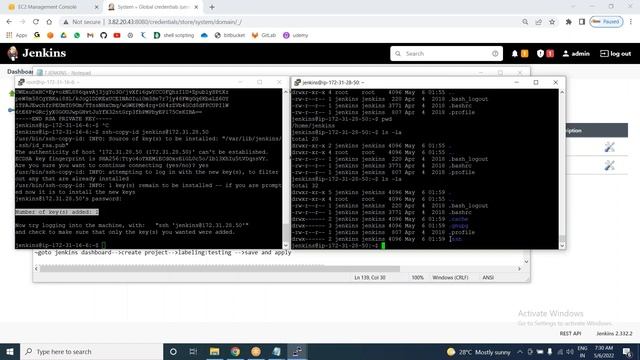This screenshot has height=360, width=640.
Task: Open the Windows notification center
Action: click(x=627, y=352)
